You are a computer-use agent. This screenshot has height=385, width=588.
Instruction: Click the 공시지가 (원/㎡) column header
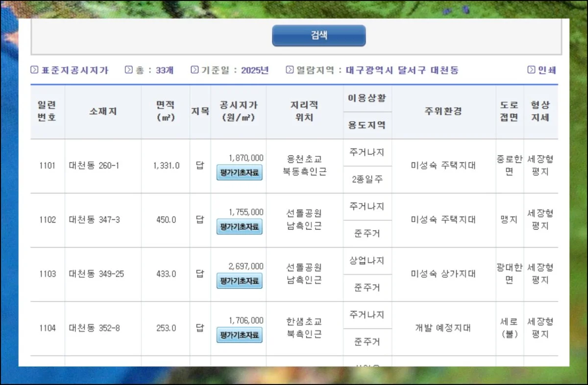pos(239,111)
